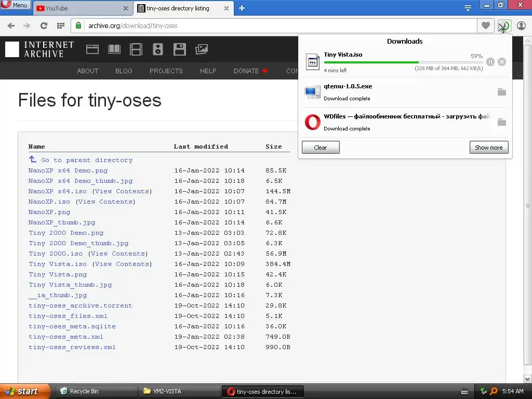This screenshot has height=399, width=532.
Task: Click the green padlock security icon
Action: point(78,25)
